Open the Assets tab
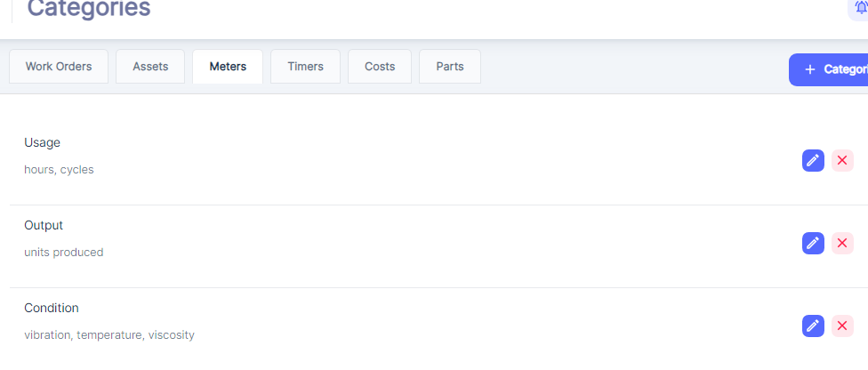868x370 pixels. click(x=150, y=67)
